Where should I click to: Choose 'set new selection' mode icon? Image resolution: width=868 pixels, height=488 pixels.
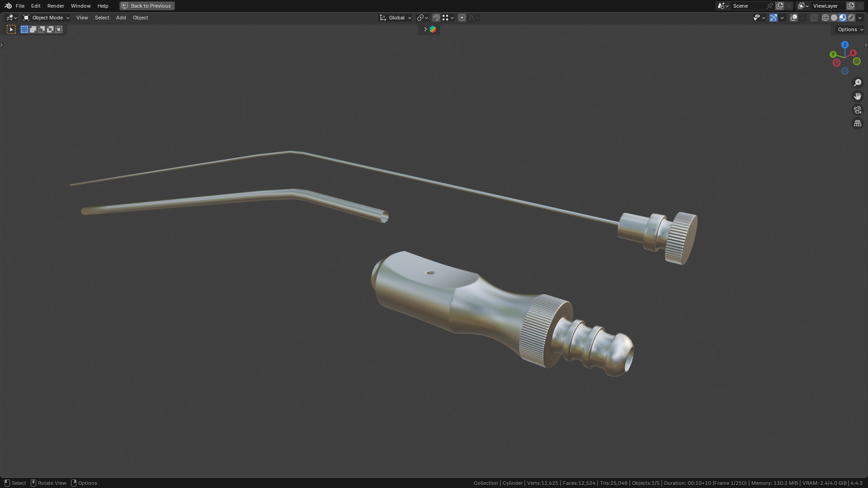click(x=24, y=29)
